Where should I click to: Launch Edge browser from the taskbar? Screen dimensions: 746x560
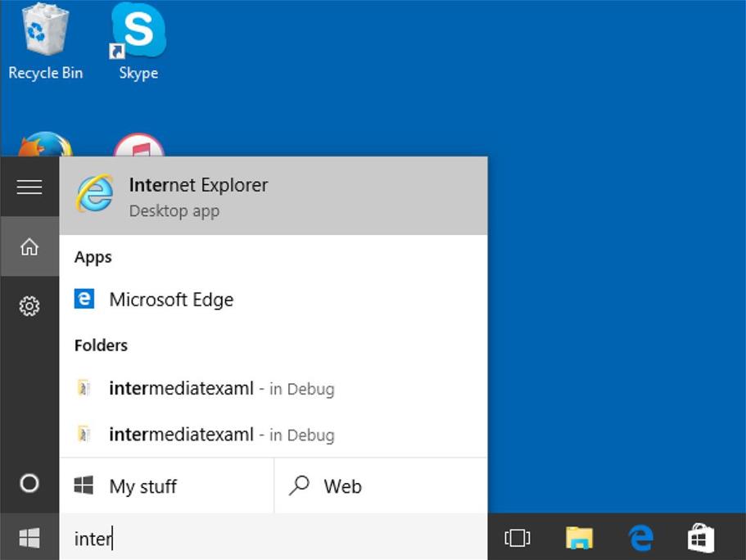pos(640,538)
